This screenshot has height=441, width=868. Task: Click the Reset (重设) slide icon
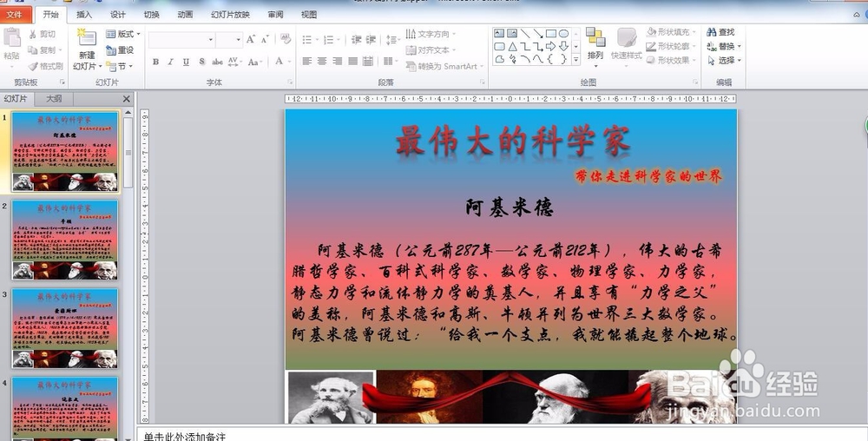click(x=111, y=50)
